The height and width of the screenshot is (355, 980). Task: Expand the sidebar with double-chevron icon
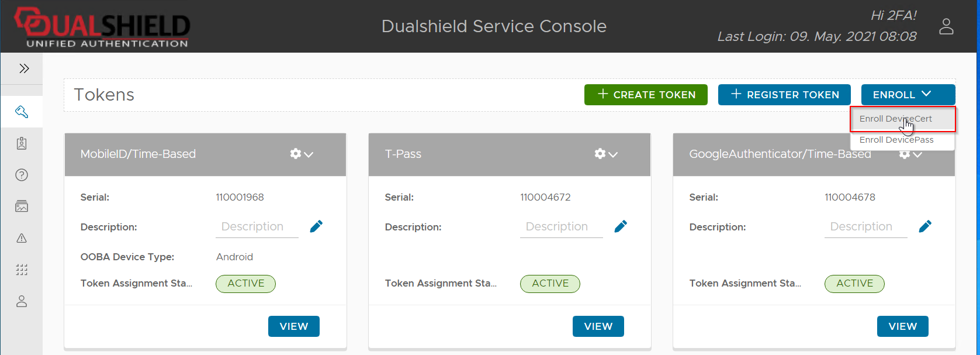[24, 68]
